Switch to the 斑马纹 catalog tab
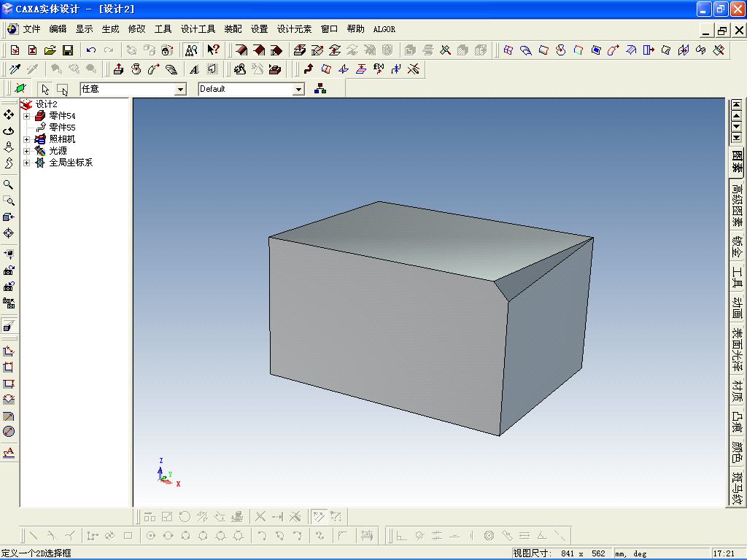Viewport: 747px width, 560px height. pyautogui.click(x=737, y=488)
